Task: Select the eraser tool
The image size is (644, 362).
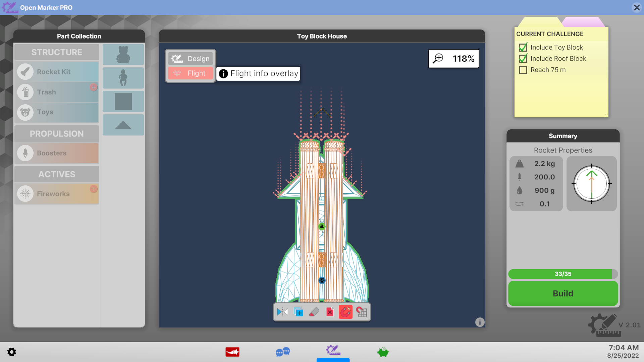Action: pos(314,312)
